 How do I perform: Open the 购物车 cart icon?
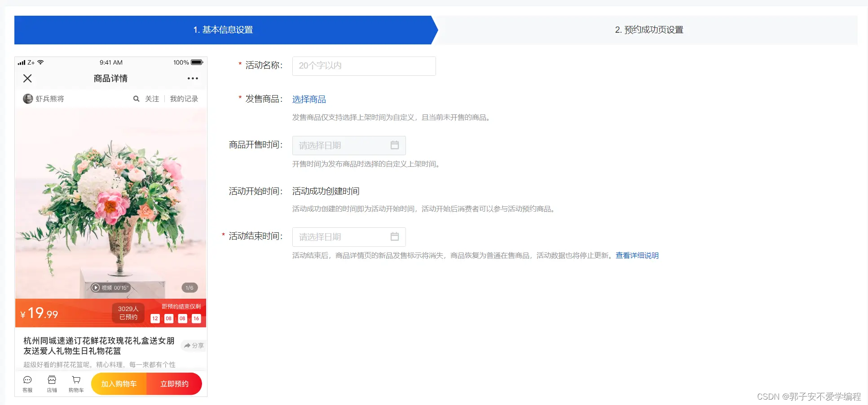click(x=76, y=384)
